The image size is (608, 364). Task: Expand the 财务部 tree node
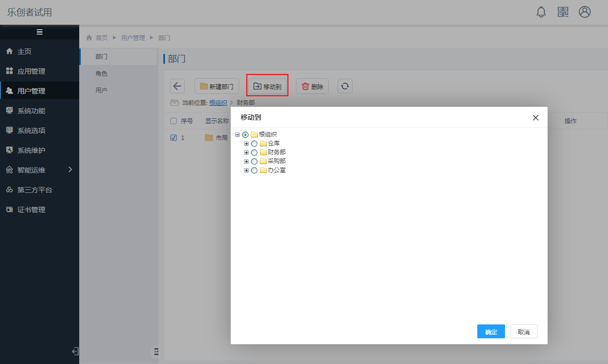pos(246,152)
